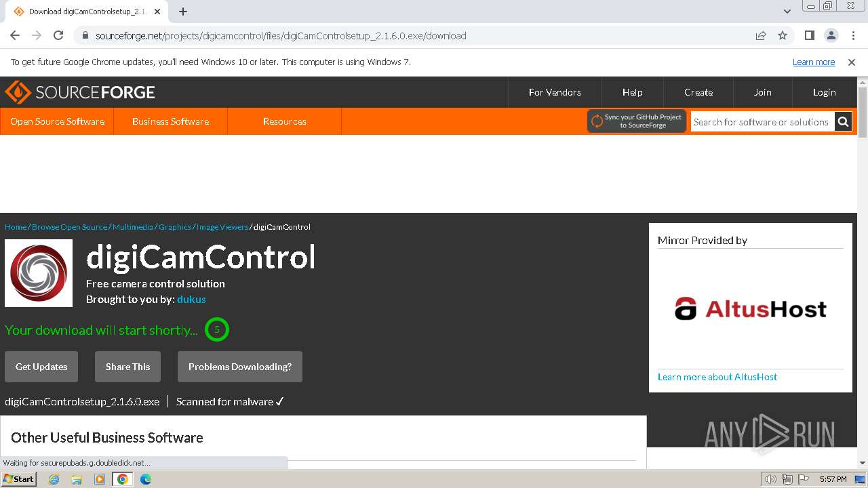Click the SourceForge logo
Viewport: 868px width, 488px height.
80,92
